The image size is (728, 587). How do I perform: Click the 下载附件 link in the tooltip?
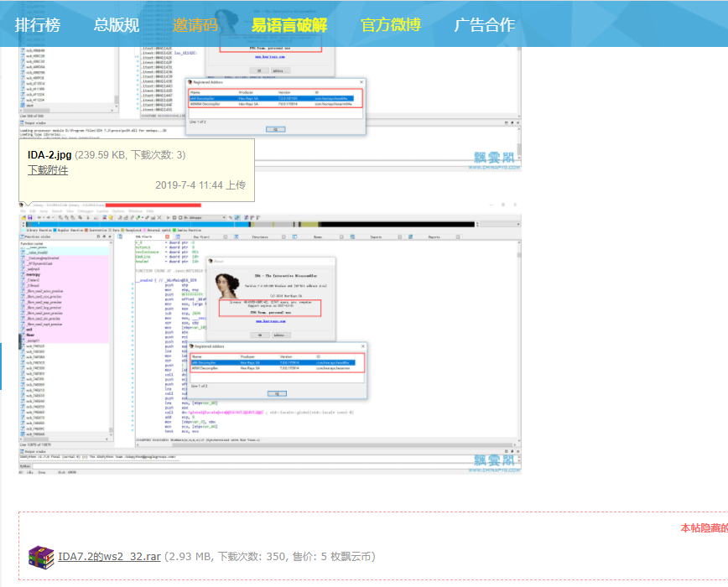click(x=48, y=170)
